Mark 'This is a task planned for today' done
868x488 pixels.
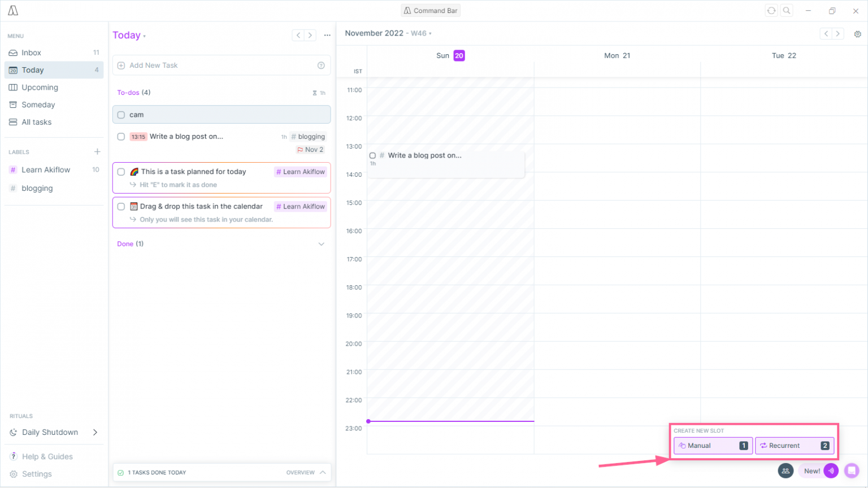[x=121, y=172]
